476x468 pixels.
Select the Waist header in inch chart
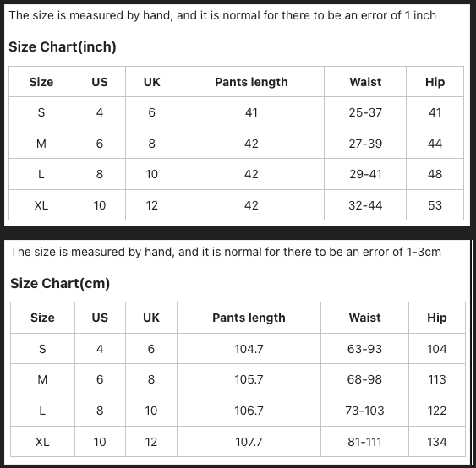tap(365, 82)
